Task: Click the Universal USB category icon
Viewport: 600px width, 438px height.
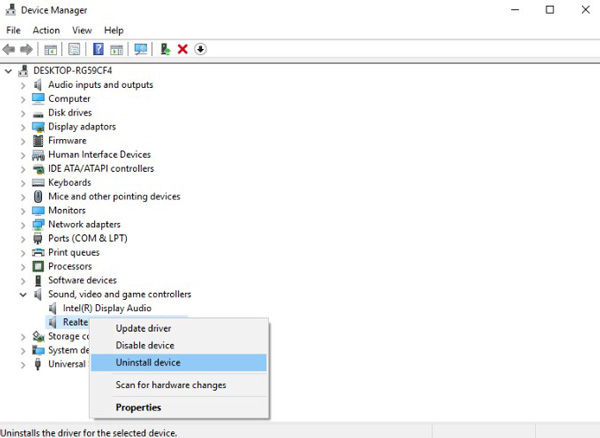Action: coord(38,364)
